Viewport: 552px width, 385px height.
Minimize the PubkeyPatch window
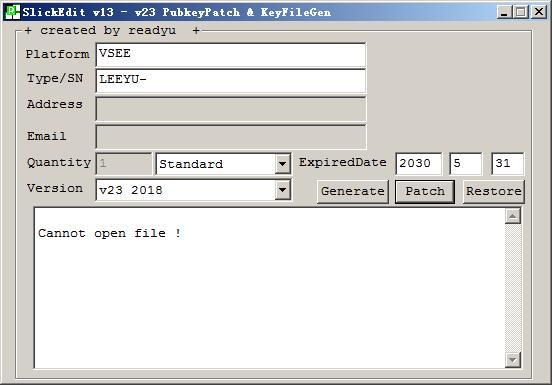pos(504,12)
